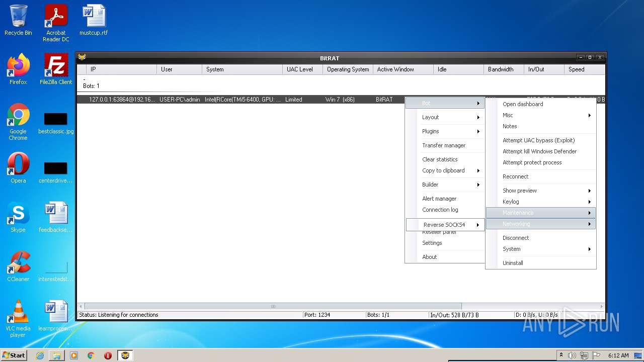Viewport: 644px width, 362px height.
Task: Open the Alert manager entry
Action: tap(445, 199)
